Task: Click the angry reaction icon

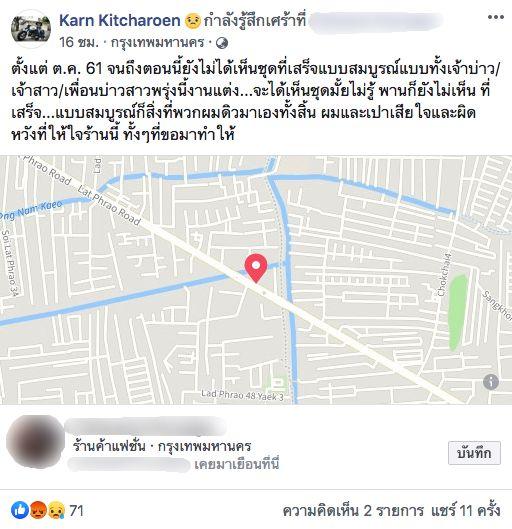Action: point(38,510)
